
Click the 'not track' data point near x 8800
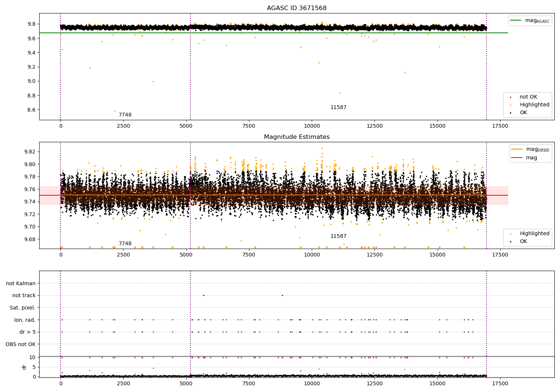pyautogui.click(x=282, y=295)
